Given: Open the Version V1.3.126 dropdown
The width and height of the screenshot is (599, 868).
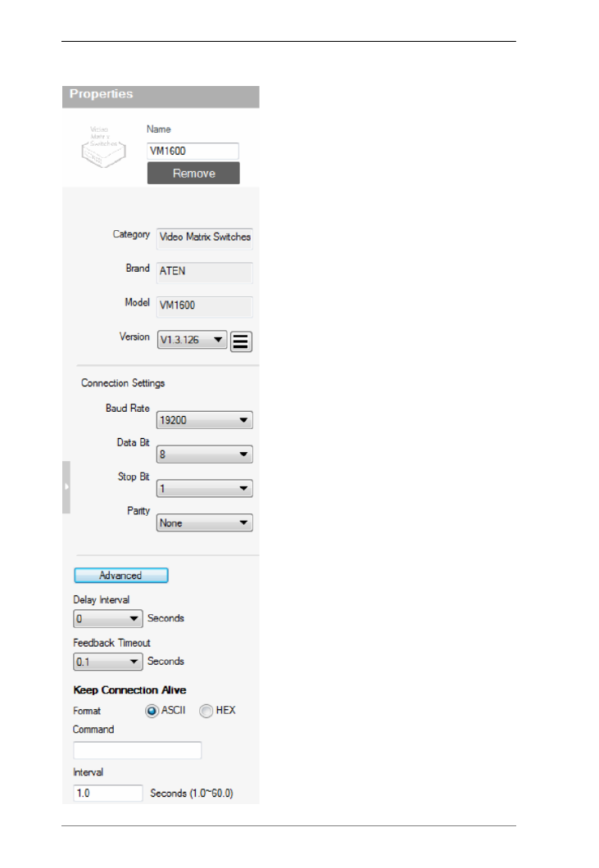Looking at the screenshot, I should (192, 340).
